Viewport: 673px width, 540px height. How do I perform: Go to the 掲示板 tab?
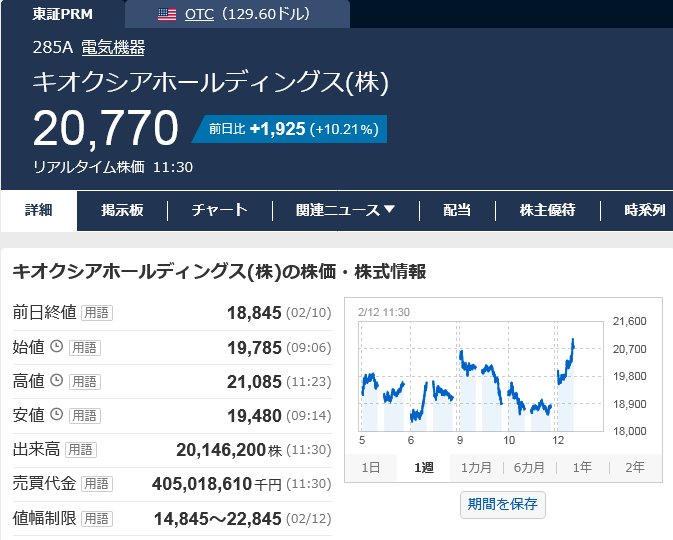(x=122, y=210)
